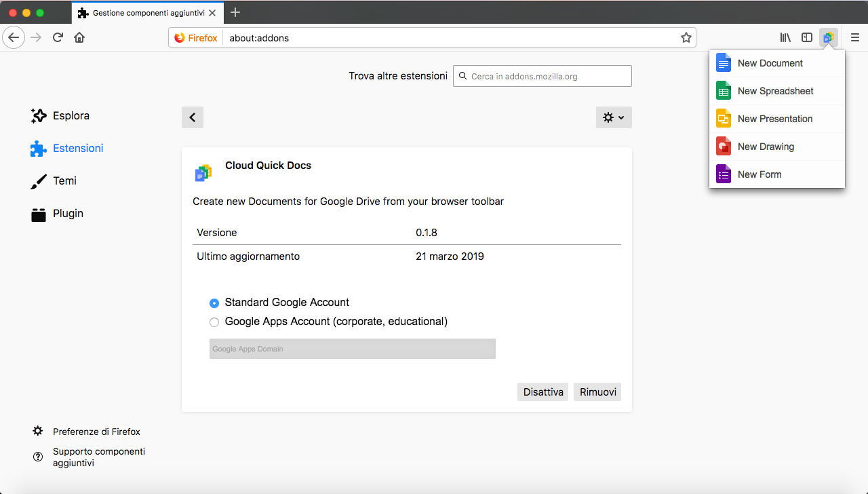Open Preferenze di Firefox link
This screenshot has height=494, width=868.
(96, 432)
